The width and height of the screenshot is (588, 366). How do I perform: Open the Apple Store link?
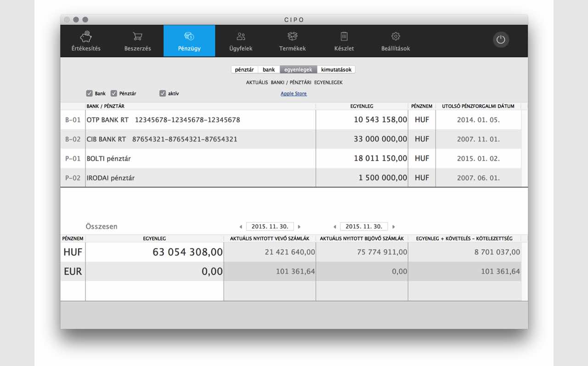pos(294,94)
